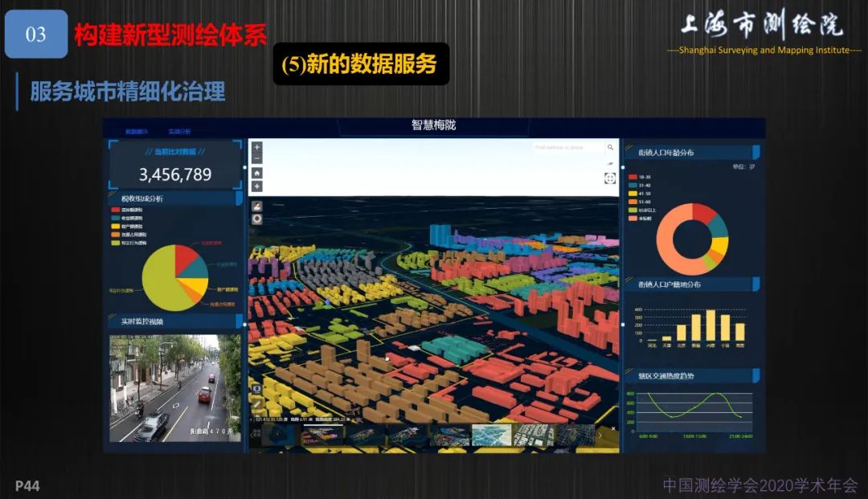Screen dimensions: 868x499
Task: Click the compass navigation icon below street view
Action: [257, 219]
